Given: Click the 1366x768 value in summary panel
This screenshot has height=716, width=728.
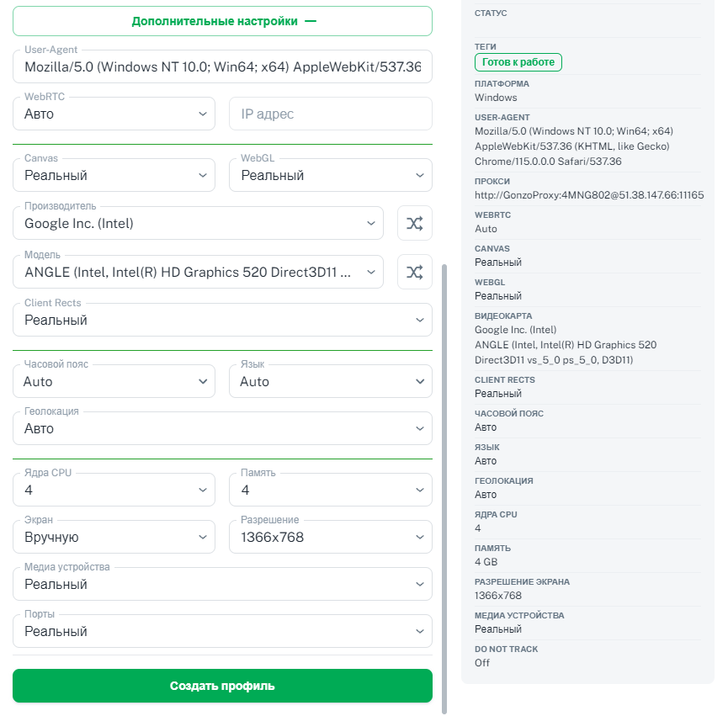Looking at the screenshot, I should click(498, 596).
